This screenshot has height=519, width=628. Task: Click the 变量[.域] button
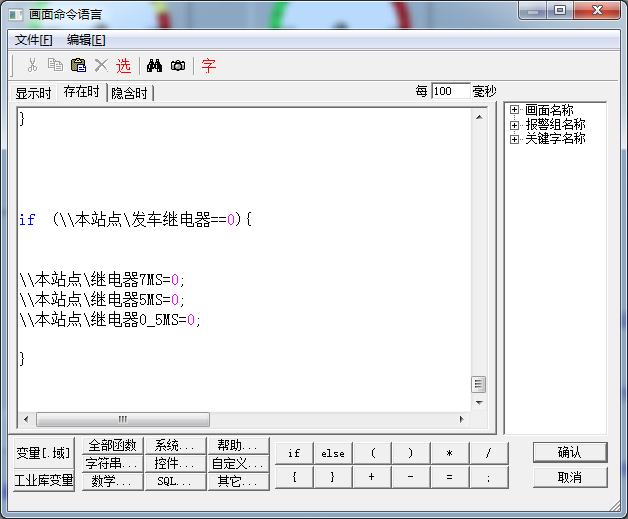(44, 453)
